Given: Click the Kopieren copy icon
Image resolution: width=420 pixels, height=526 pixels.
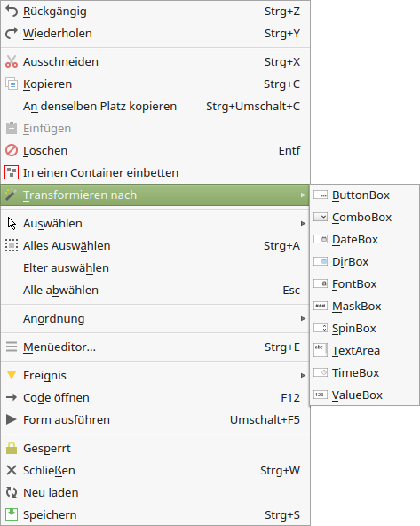Looking at the screenshot, I should [12, 84].
